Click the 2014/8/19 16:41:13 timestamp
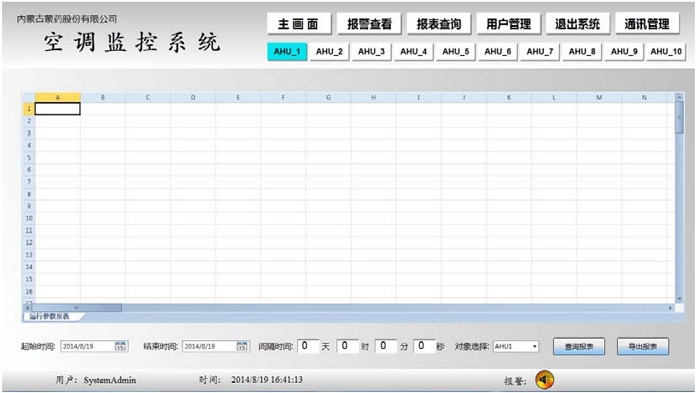Viewport: 700px width, 393px height. tap(267, 380)
